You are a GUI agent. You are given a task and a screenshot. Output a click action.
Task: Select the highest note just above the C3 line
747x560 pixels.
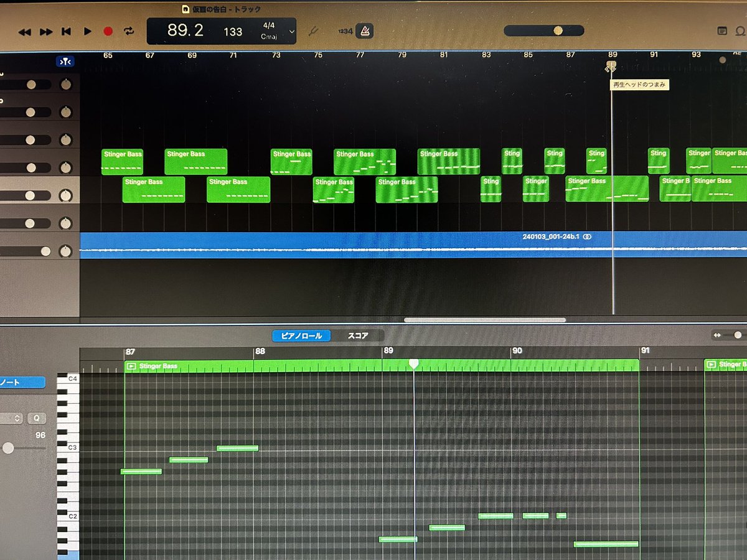[238, 448]
